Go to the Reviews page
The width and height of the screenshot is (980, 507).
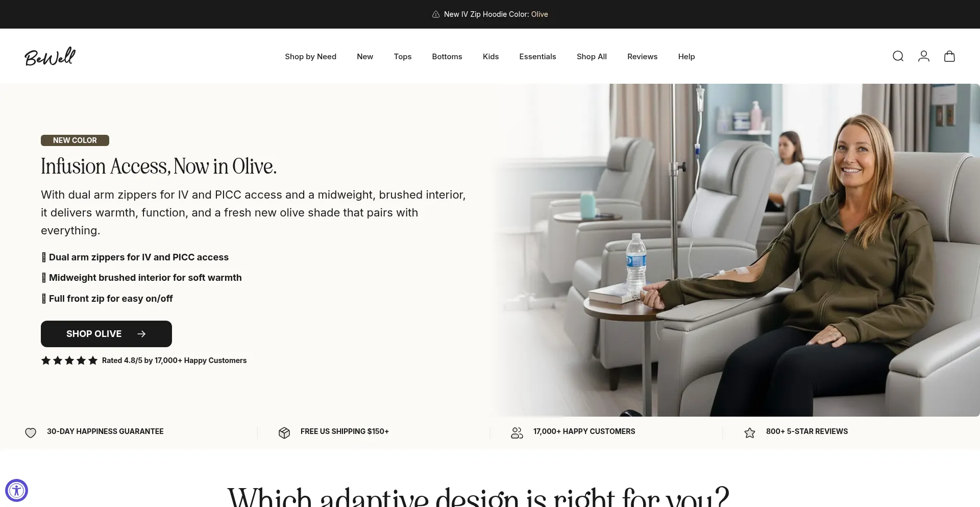(x=642, y=56)
